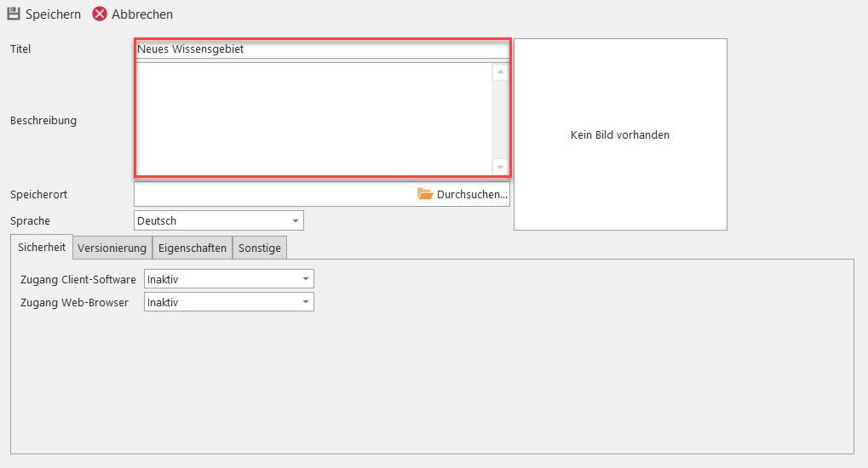Switch to the Versionierung tab

[112, 248]
